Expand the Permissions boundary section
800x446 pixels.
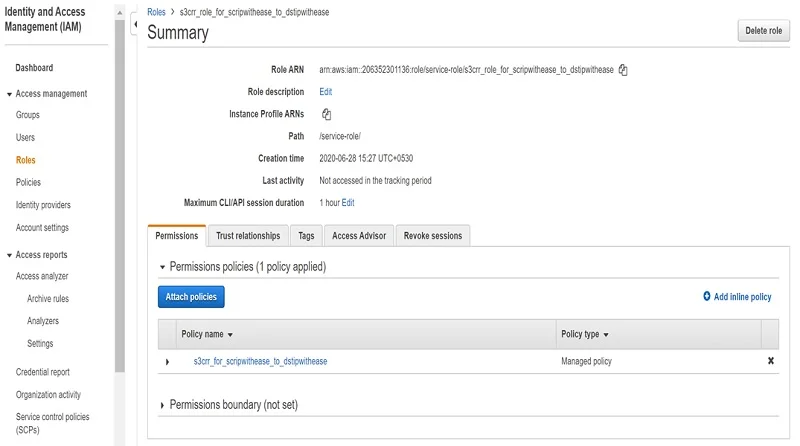163,406
